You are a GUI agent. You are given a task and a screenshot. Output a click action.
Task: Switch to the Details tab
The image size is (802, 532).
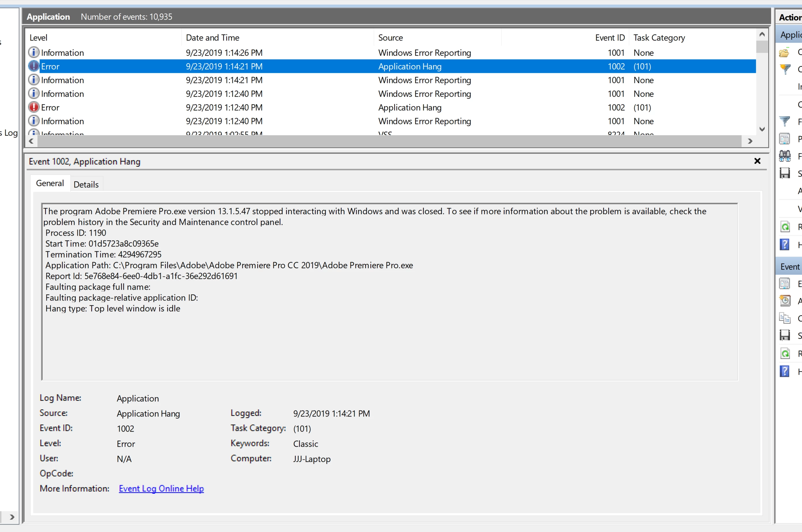[86, 184]
